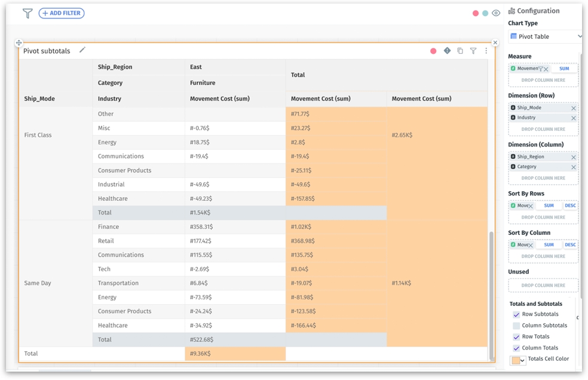Open the Chart Type Pivot Table dropdown

click(x=545, y=36)
